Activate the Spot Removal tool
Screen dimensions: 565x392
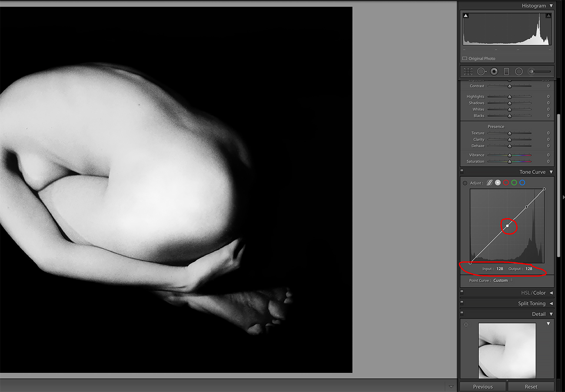(x=481, y=71)
